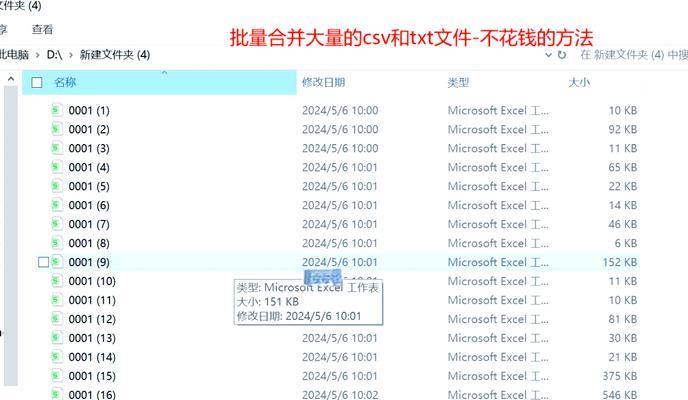Select file name 0001 (14)
Viewport: 688px width, 400px height.
[x=92, y=357]
